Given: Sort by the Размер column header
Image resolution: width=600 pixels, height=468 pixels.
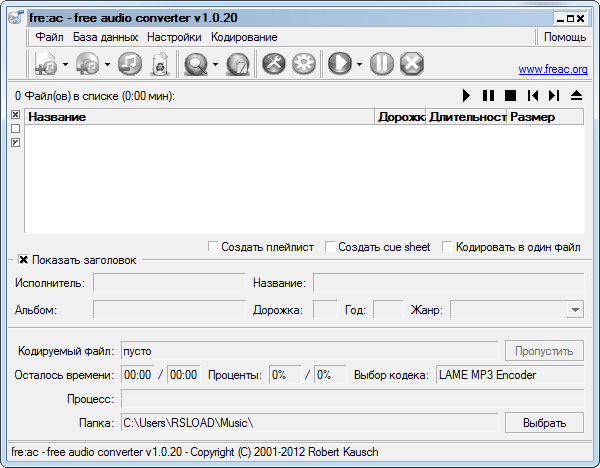Looking at the screenshot, I should click(x=545, y=117).
